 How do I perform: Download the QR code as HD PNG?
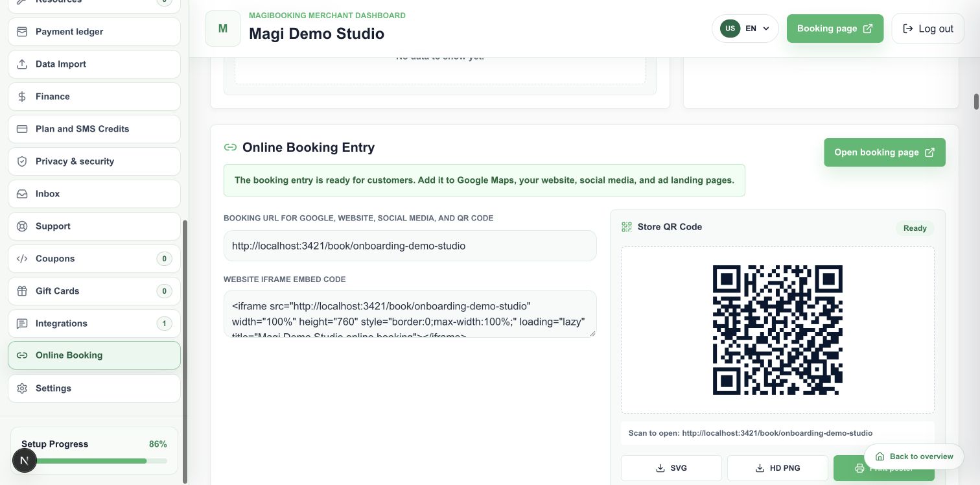click(x=778, y=468)
